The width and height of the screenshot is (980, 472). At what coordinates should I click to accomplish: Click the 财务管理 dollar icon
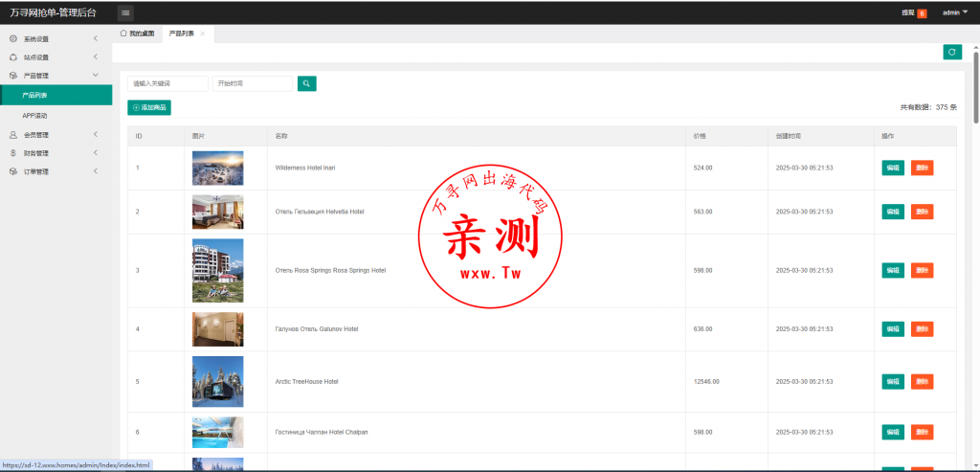[x=13, y=153]
